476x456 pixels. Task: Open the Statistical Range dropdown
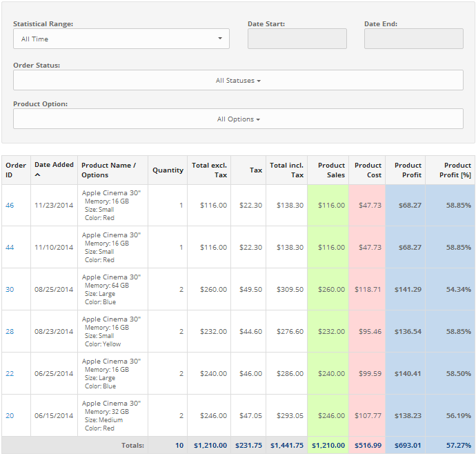click(x=121, y=39)
